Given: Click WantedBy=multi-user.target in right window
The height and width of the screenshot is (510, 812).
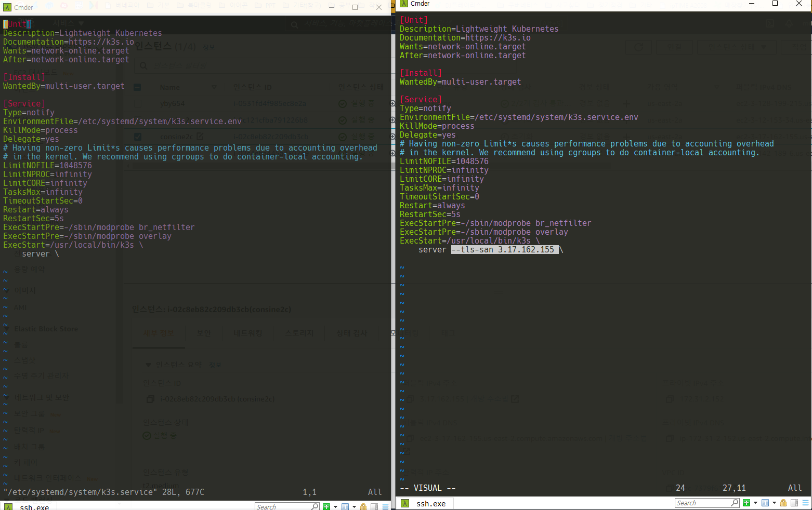Looking at the screenshot, I should pos(460,82).
